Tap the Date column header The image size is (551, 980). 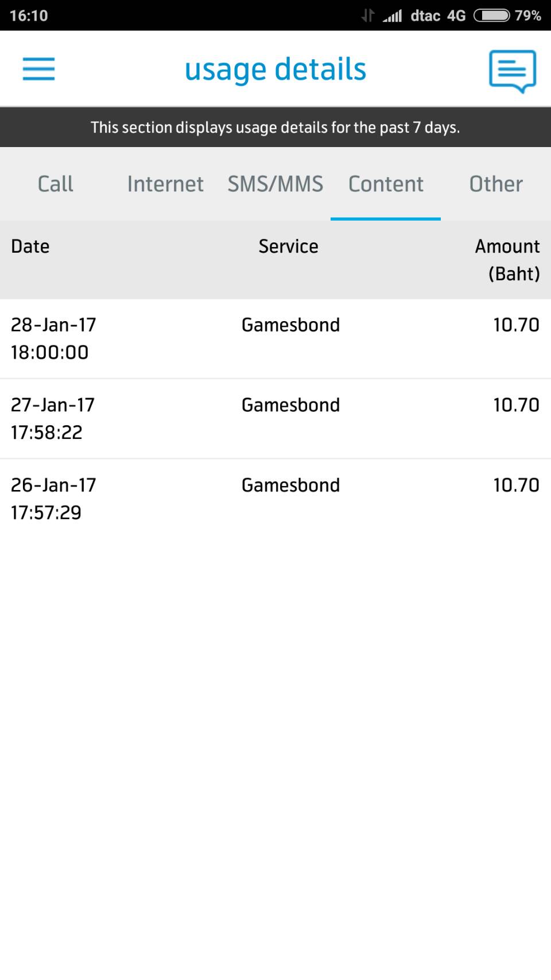coord(30,246)
